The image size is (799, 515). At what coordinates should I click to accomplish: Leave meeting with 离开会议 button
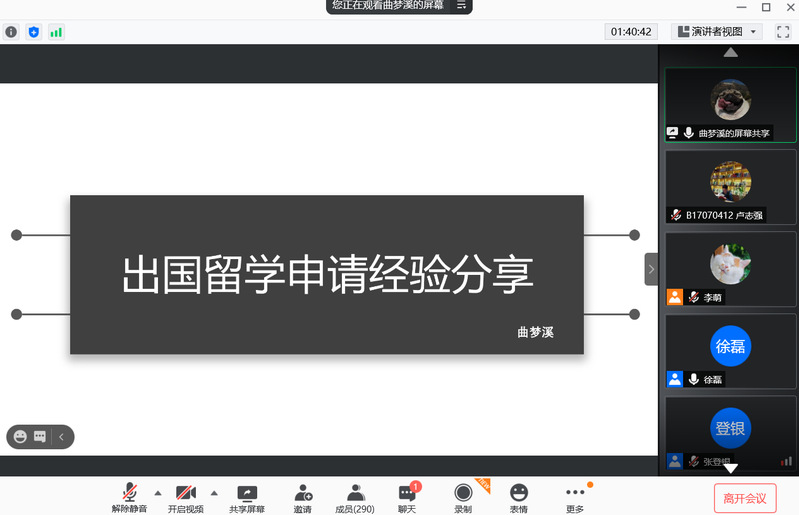coord(745,498)
